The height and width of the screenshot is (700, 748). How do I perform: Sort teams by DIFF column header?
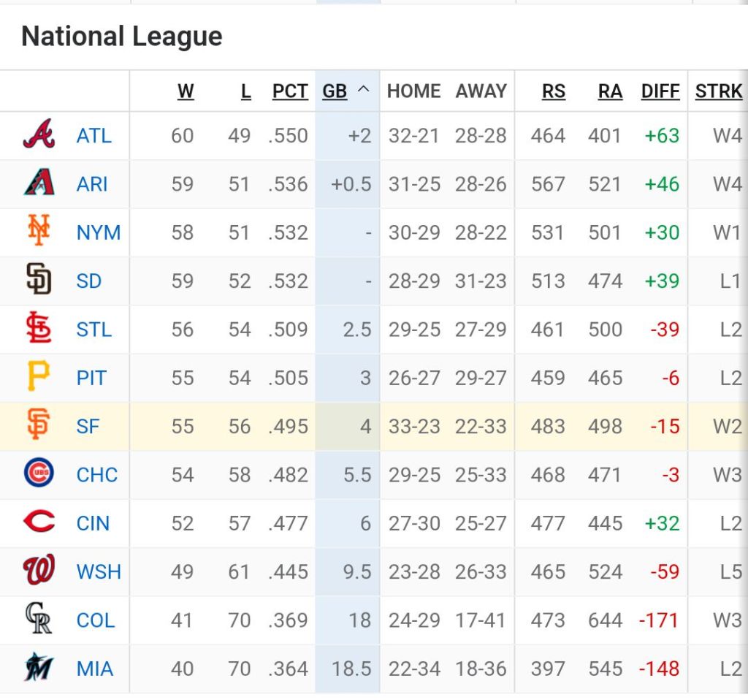660,91
